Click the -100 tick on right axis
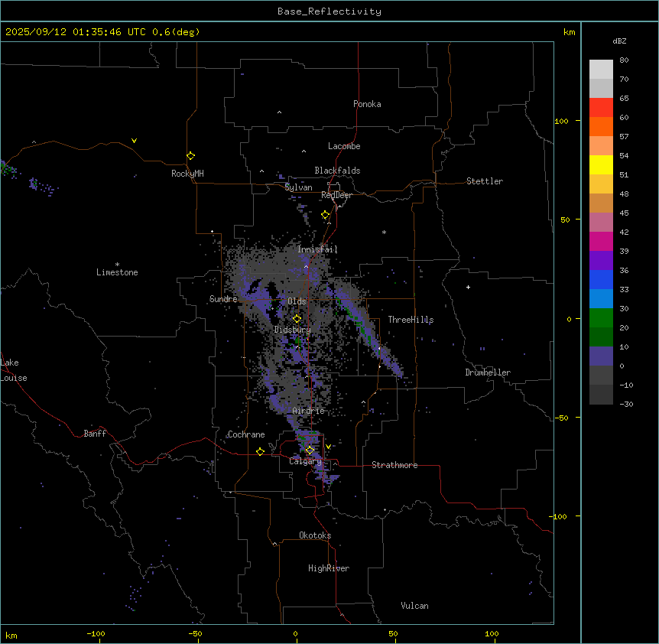Screen dimensions: 659x644 tap(559, 516)
